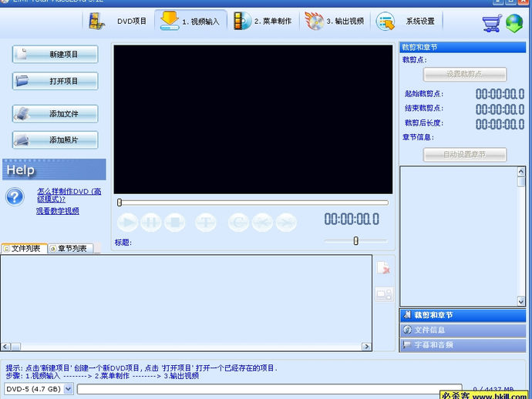
Task: Click the pause playback button
Action: [151, 223]
